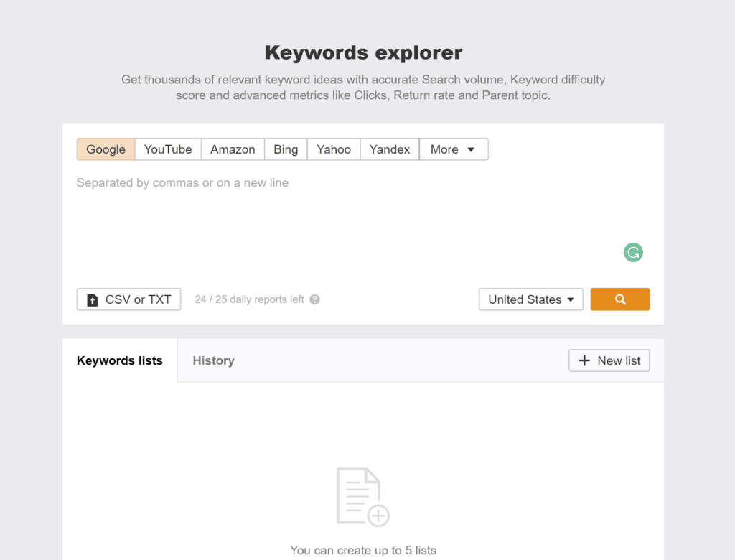This screenshot has width=735, height=560.
Task: Select the Bing search engine tab
Action: point(286,149)
